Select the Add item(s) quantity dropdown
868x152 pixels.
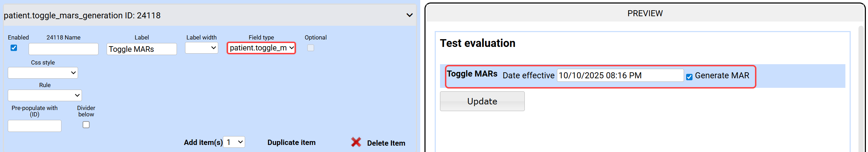pyautogui.click(x=234, y=142)
